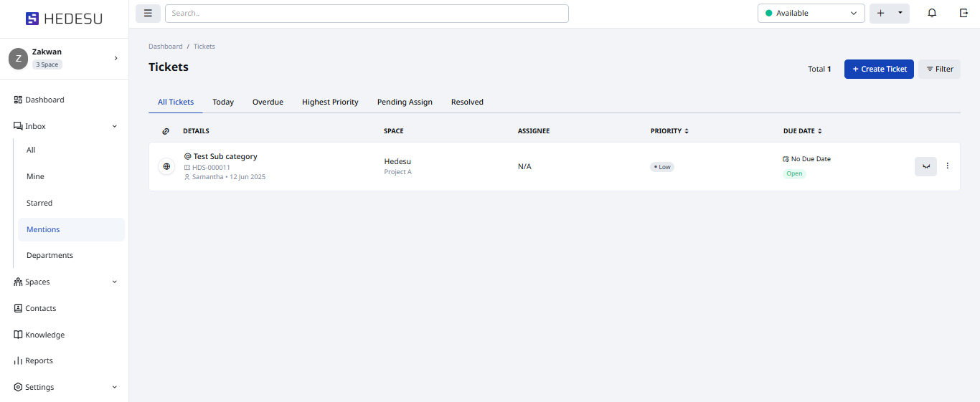980x402 pixels.
Task: Click the logout icon in top bar
Action: [x=963, y=13]
